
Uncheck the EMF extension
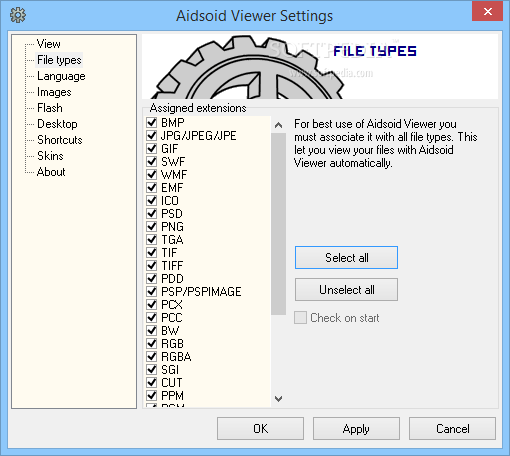(x=152, y=187)
